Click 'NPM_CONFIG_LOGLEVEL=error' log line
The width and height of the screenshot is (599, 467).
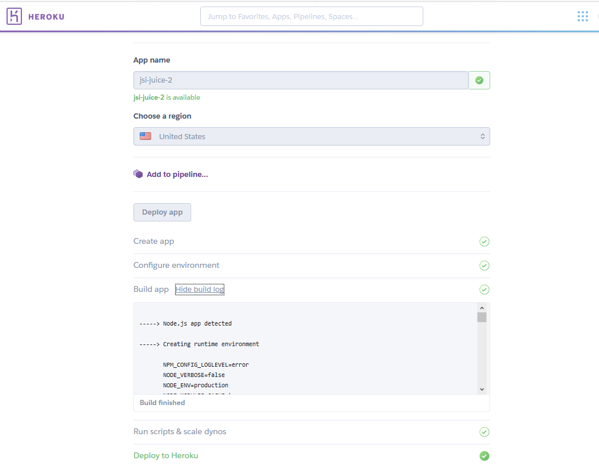(x=206, y=365)
